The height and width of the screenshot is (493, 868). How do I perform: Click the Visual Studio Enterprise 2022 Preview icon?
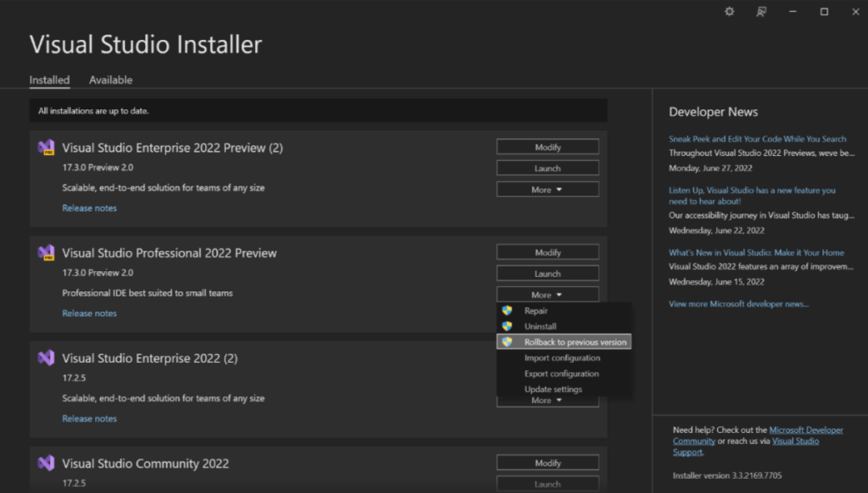coord(45,147)
